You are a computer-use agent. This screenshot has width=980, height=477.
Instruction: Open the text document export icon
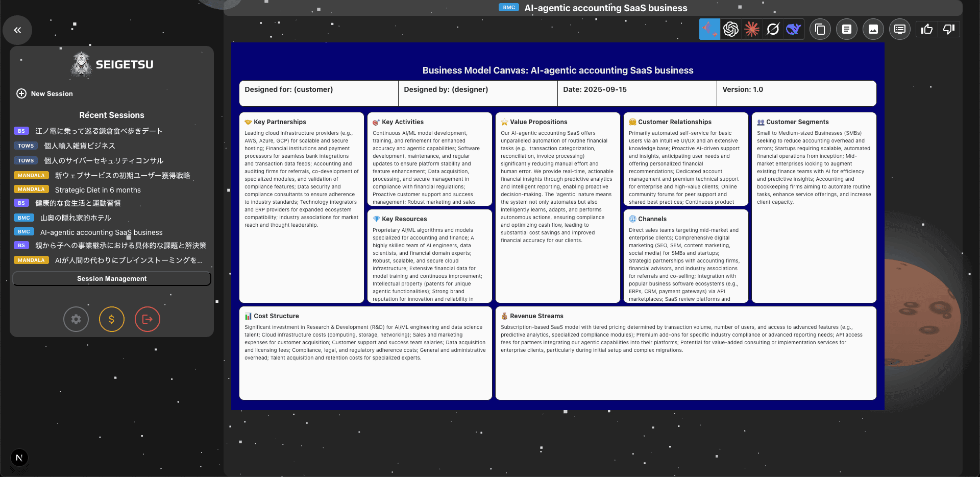(846, 29)
